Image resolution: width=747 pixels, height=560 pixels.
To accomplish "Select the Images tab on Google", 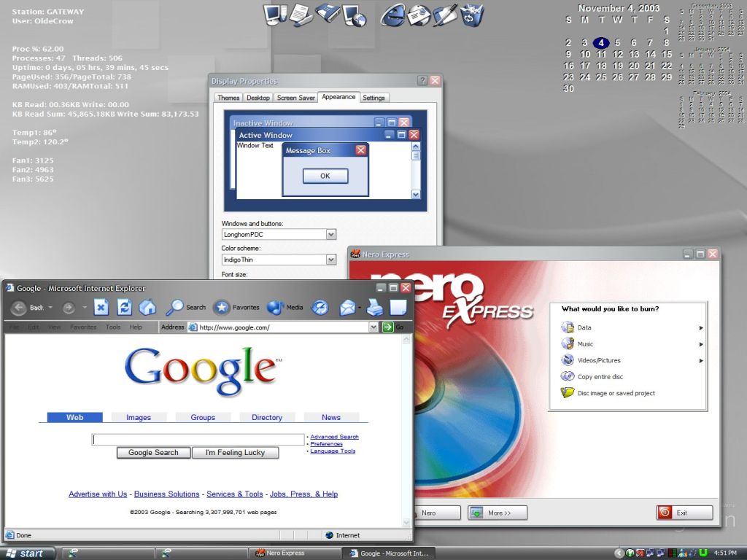I will 139,417.
